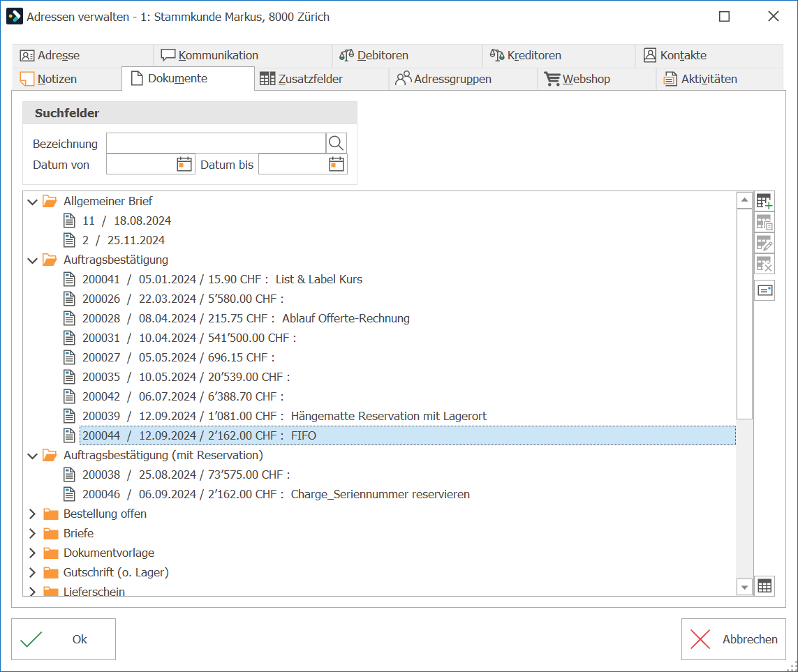Click into the Bezeichnung search field
Screen dimensions: 798x672
tap(216, 143)
